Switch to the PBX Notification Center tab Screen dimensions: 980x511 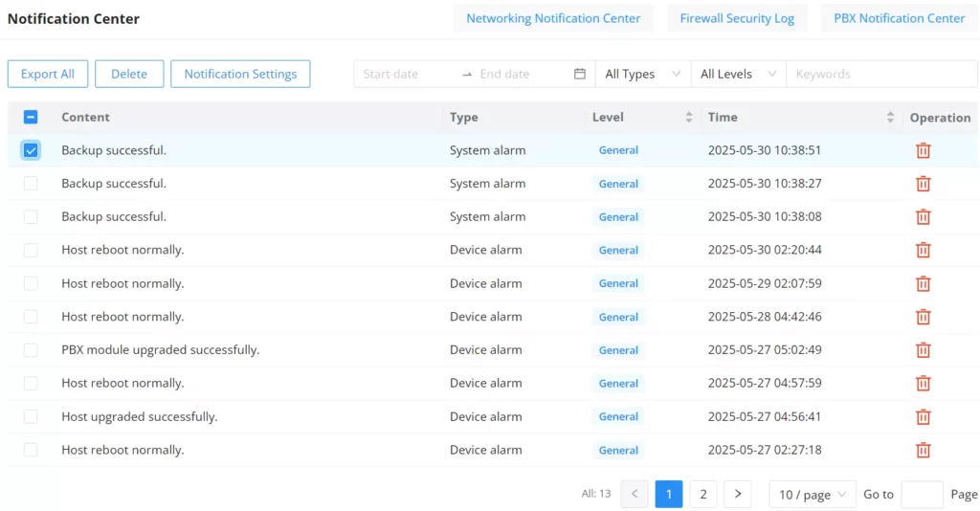coord(900,18)
